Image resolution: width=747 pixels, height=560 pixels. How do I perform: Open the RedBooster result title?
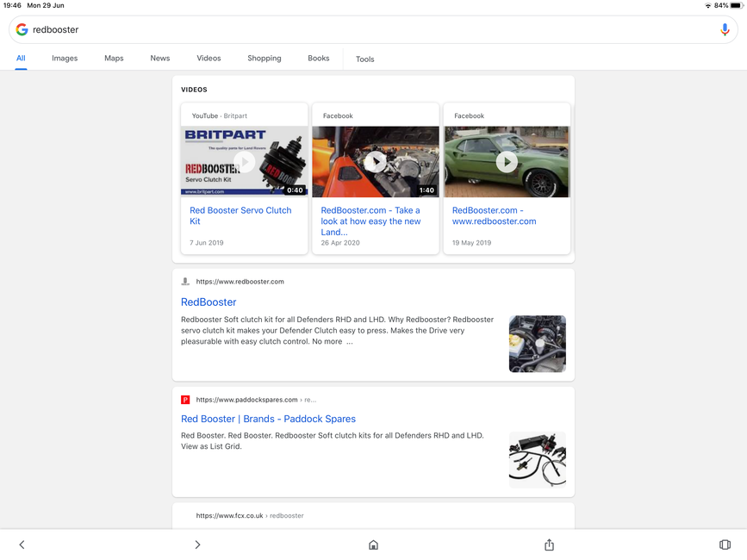[x=209, y=302]
